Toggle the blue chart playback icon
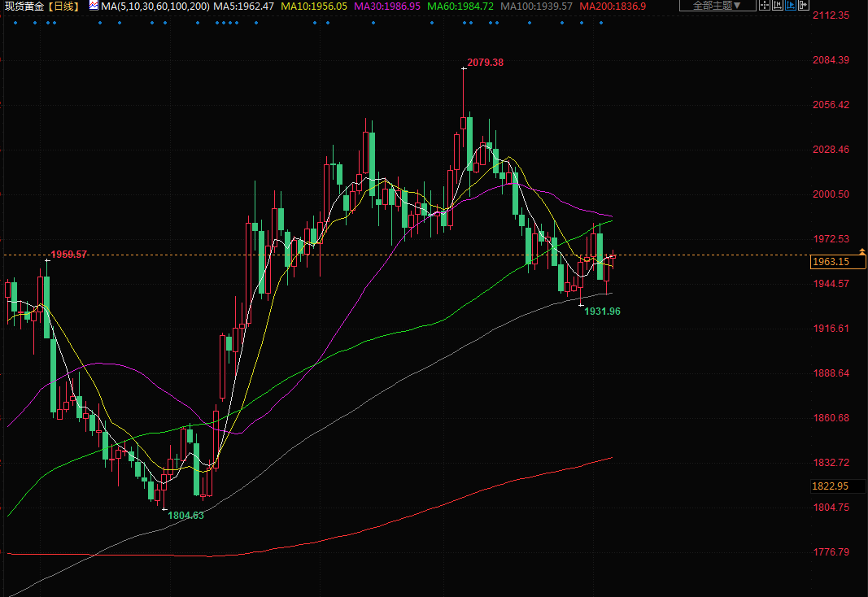The height and width of the screenshot is (597, 868). click(x=791, y=6)
